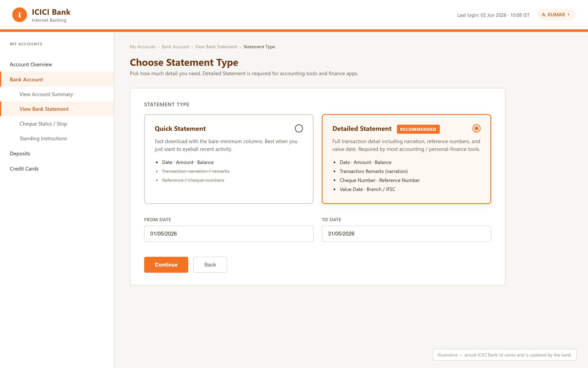Click the Back button

pyautogui.click(x=210, y=265)
